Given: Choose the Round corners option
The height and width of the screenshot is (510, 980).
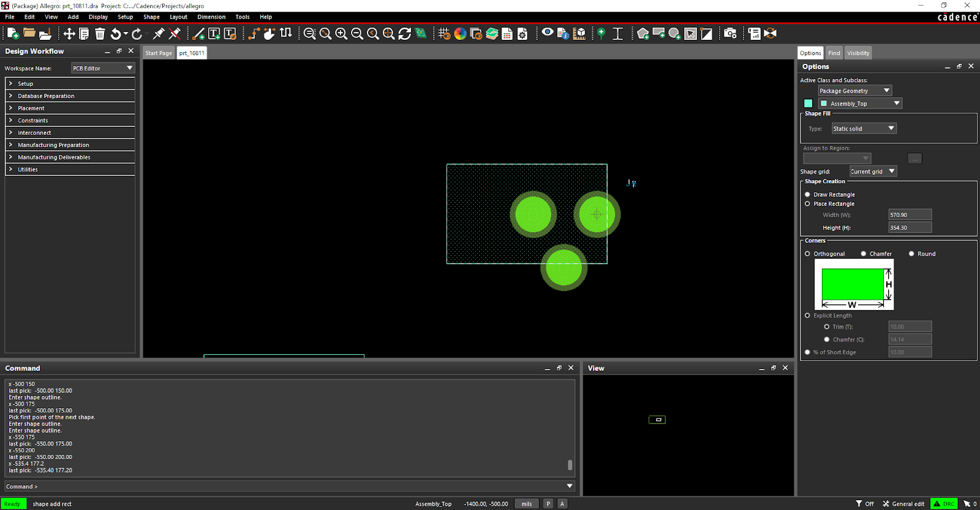Looking at the screenshot, I should (911, 254).
